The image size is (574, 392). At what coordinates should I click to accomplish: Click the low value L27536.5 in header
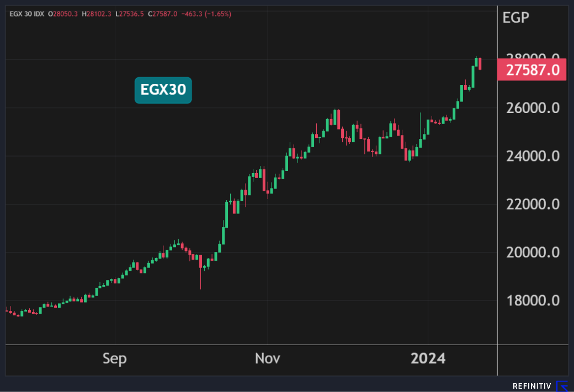130,14
